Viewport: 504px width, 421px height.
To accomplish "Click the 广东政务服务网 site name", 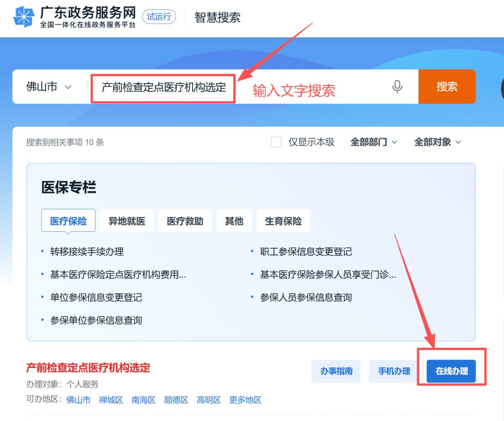I will [88, 13].
